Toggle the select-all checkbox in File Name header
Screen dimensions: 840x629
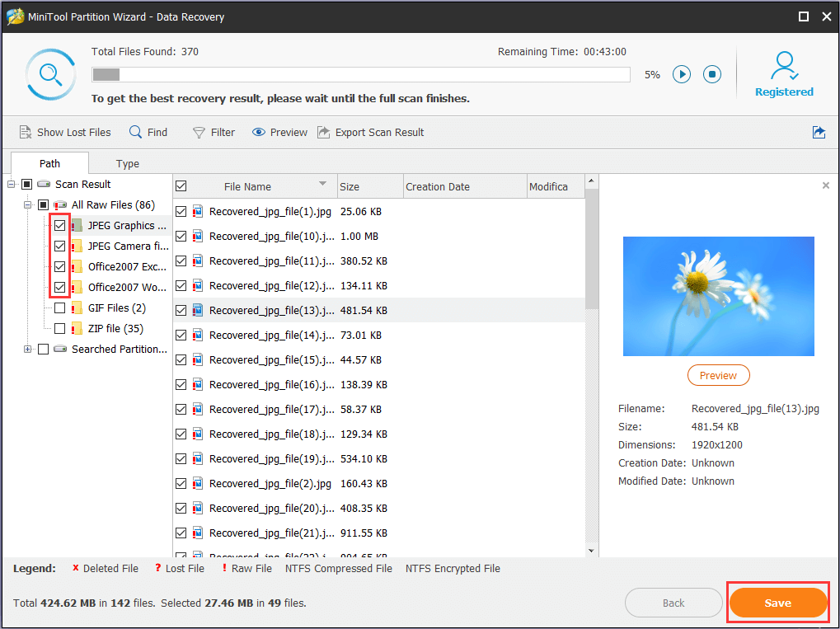(x=181, y=185)
